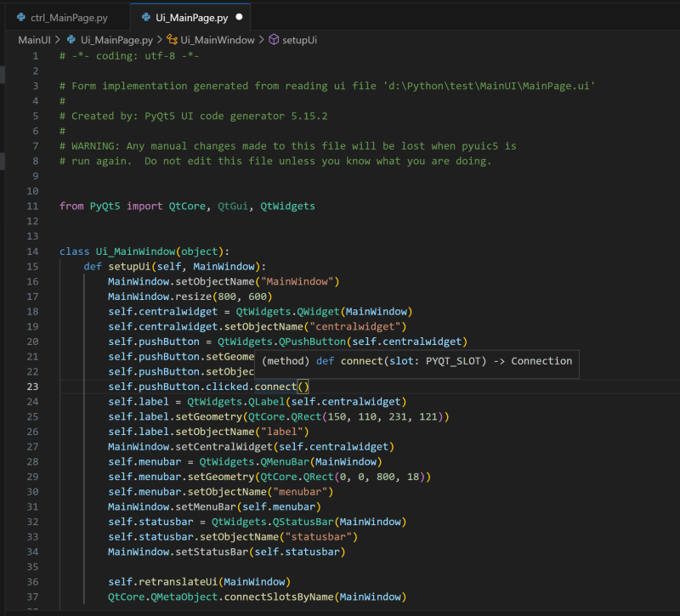Viewport: 680px width, 616px height.
Task: Click method cube icon before setupUi breadcrumb
Action: click(274, 40)
